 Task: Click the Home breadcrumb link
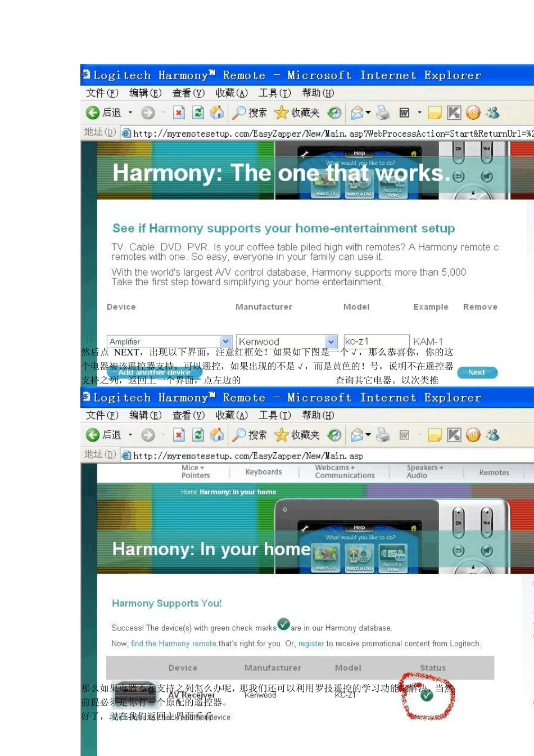(189, 492)
